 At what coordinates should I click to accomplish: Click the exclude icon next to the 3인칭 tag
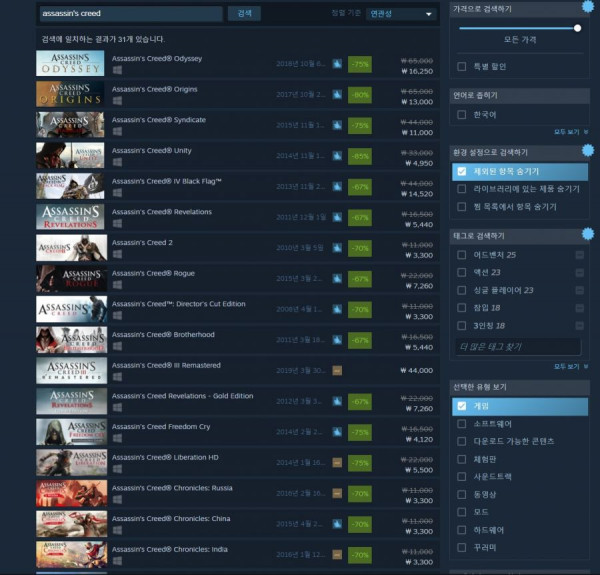(x=579, y=326)
